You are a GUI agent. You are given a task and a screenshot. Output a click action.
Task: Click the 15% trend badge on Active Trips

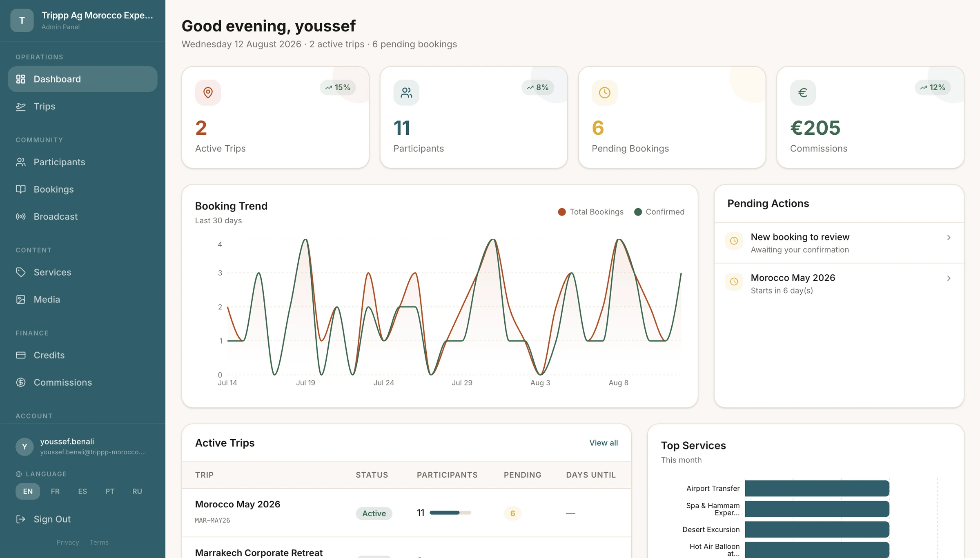click(x=338, y=87)
